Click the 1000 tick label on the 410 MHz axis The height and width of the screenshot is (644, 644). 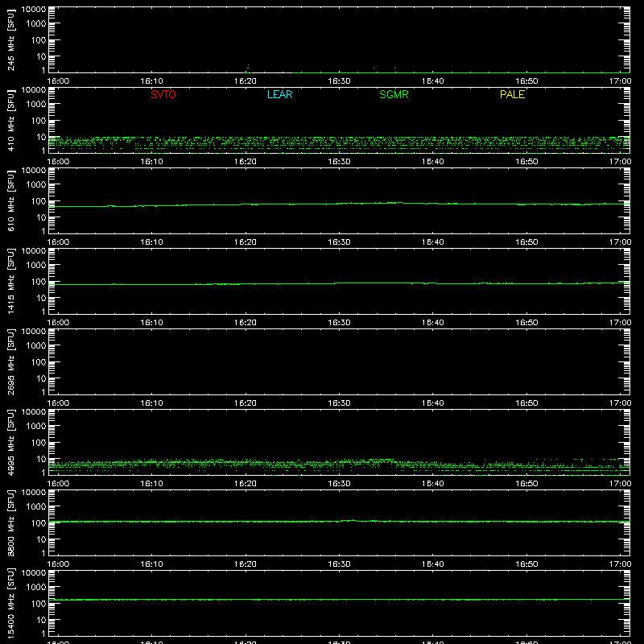point(36,104)
